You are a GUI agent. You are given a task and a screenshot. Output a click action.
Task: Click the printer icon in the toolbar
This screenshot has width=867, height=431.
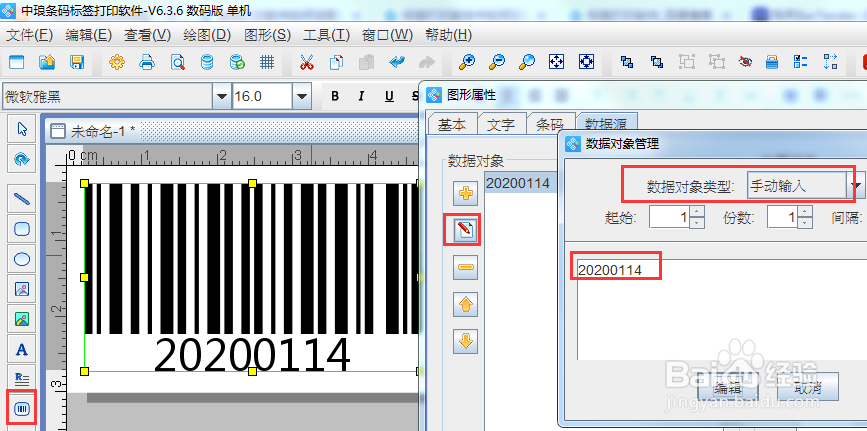[x=147, y=62]
